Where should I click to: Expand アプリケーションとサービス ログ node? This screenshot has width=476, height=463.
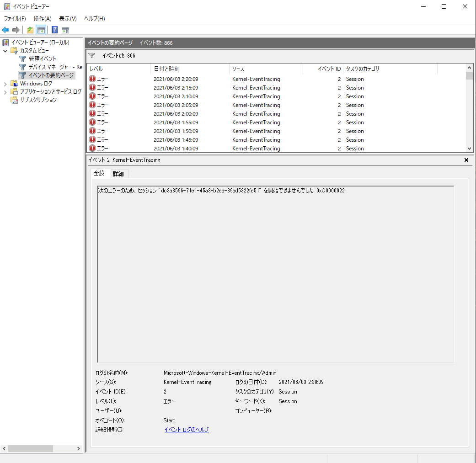[5, 92]
